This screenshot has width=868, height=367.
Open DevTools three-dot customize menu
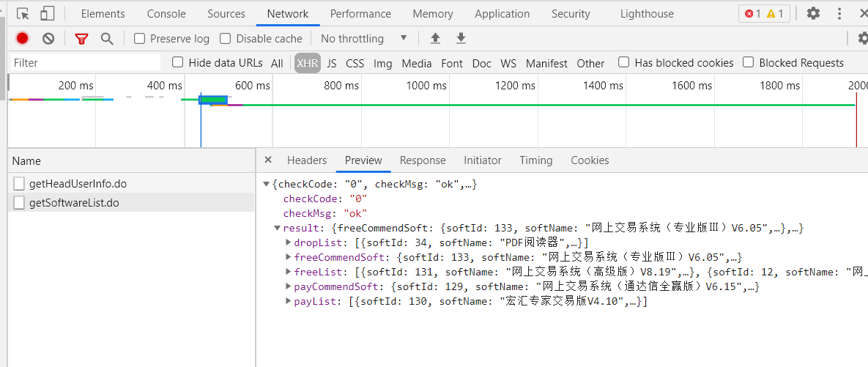click(839, 14)
